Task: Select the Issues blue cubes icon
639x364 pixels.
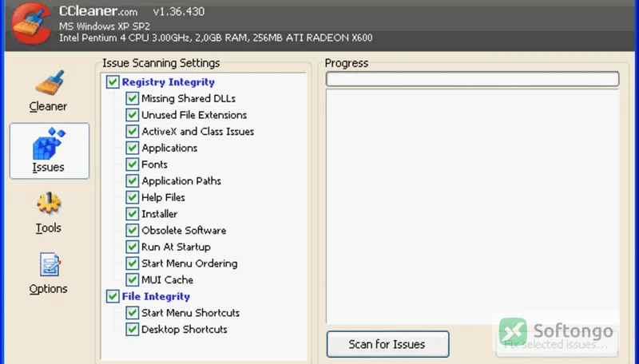Action: pyautogui.click(x=49, y=144)
